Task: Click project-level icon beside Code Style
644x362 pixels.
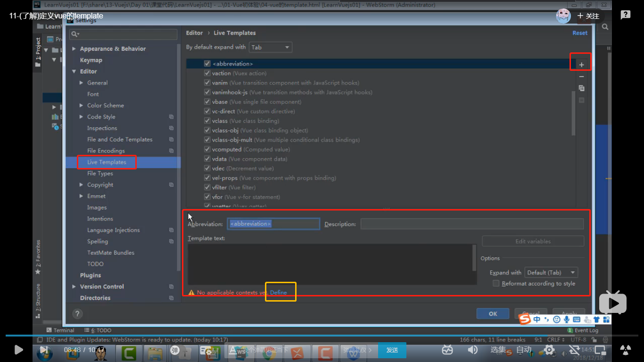Action: pos(171,117)
